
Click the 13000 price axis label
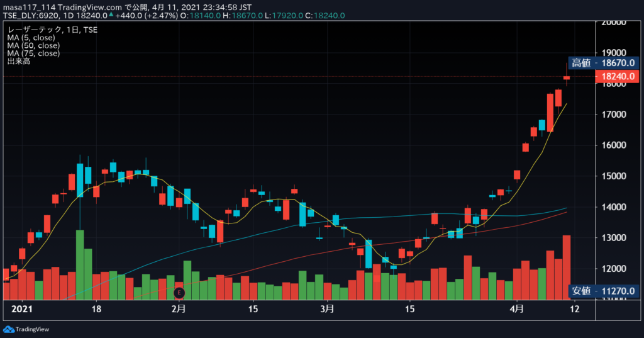(614, 238)
